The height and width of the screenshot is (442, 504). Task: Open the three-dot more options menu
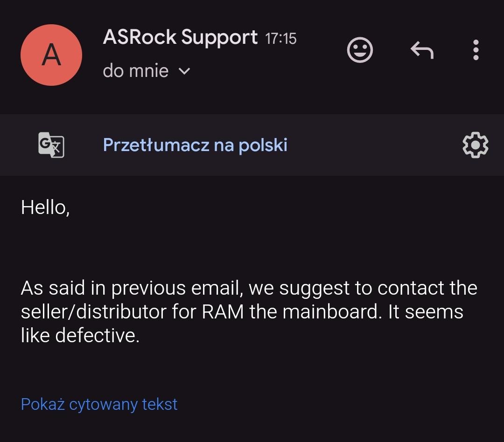[x=476, y=50]
